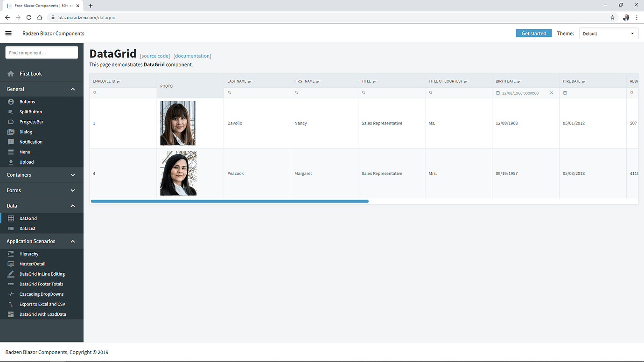Open the hamburger sidebar menu icon
Image resolution: width=644 pixels, height=362 pixels.
tap(8, 34)
